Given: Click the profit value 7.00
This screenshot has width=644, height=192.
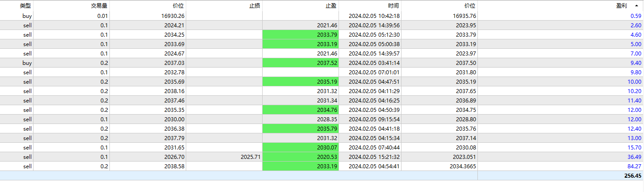Looking at the screenshot, I should pyautogui.click(x=636, y=53).
